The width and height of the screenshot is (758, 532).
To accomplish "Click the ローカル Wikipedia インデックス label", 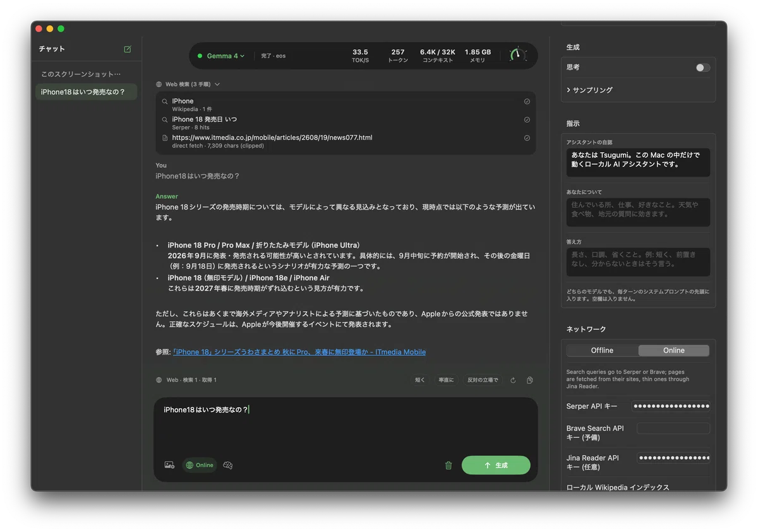I will 618,487.
